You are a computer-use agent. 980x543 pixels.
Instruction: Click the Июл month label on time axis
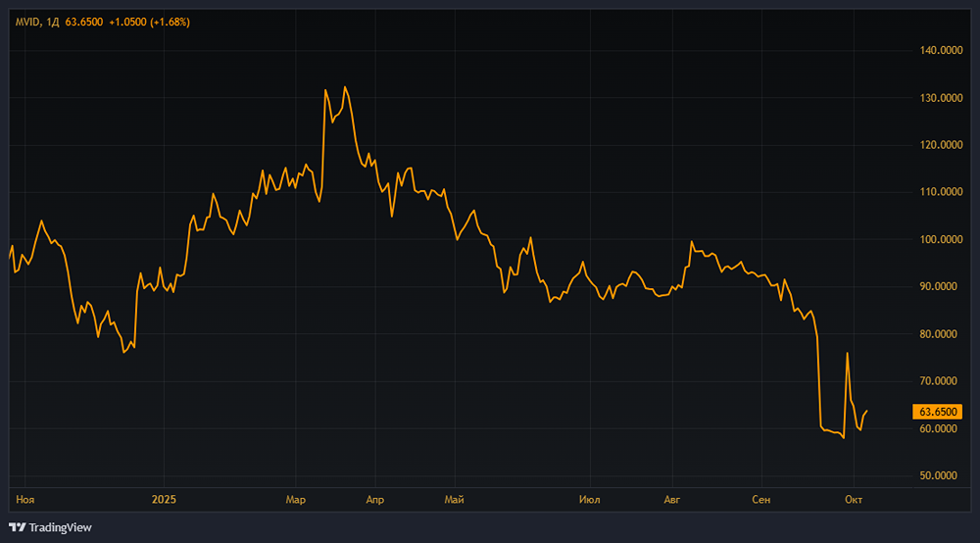pos(589,500)
